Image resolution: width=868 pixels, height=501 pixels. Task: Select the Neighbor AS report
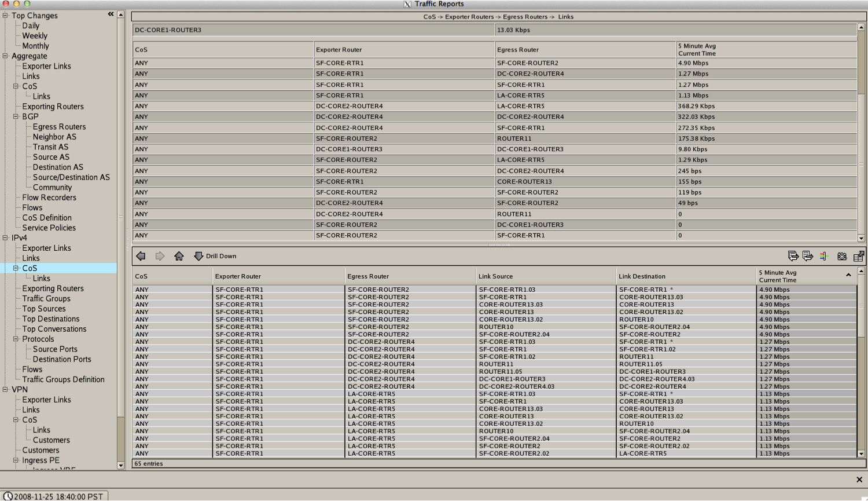[x=54, y=137]
